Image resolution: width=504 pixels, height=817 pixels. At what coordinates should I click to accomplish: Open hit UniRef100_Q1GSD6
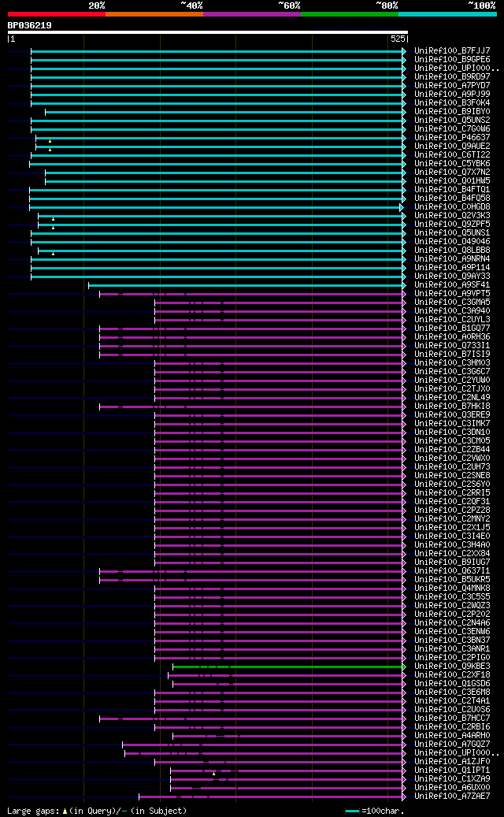[452, 684]
